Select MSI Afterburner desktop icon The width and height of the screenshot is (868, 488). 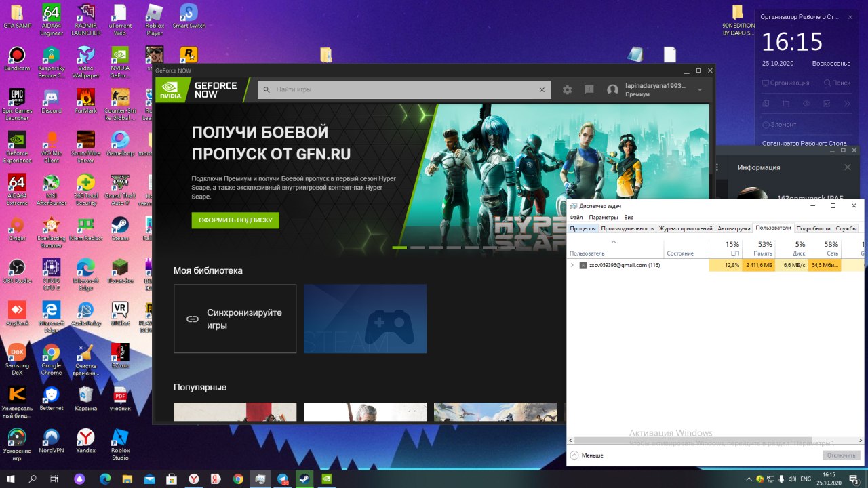[x=52, y=189]
